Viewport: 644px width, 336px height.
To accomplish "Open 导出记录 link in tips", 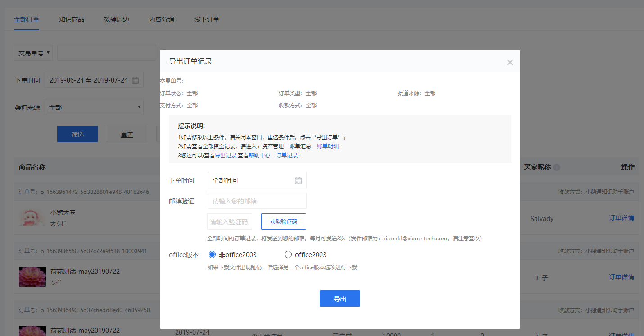I will pyautogui.click(x=226, y=155).
